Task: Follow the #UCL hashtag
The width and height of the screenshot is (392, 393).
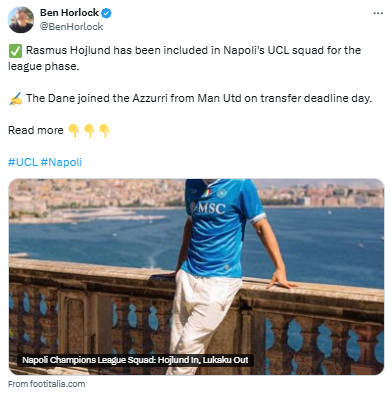Action: [23, 162]
